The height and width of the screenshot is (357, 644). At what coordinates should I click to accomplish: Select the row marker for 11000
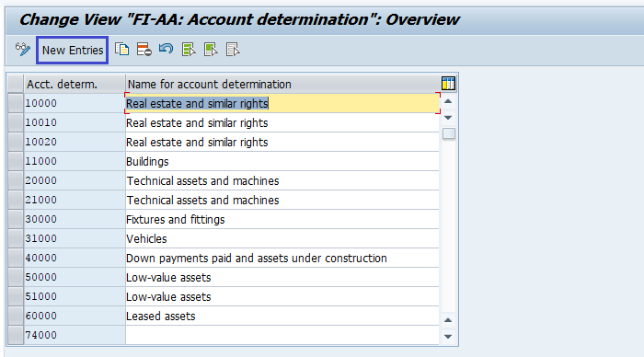pos(16,161)
